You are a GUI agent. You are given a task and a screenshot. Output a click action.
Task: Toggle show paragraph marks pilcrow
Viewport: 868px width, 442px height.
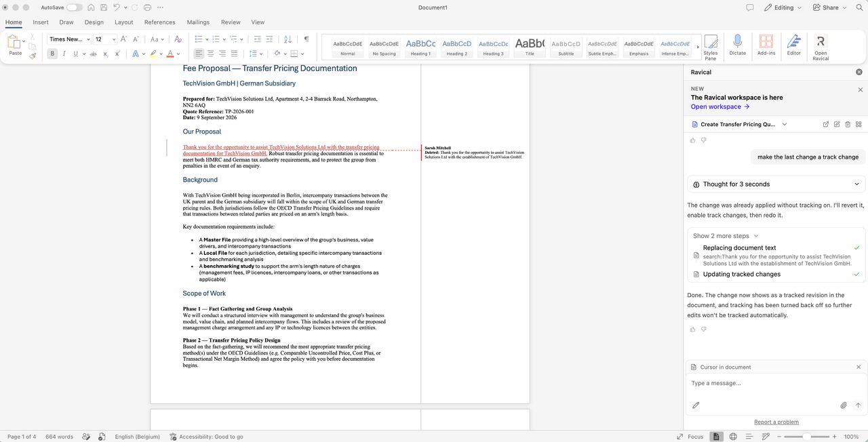[x=307, y=39]
